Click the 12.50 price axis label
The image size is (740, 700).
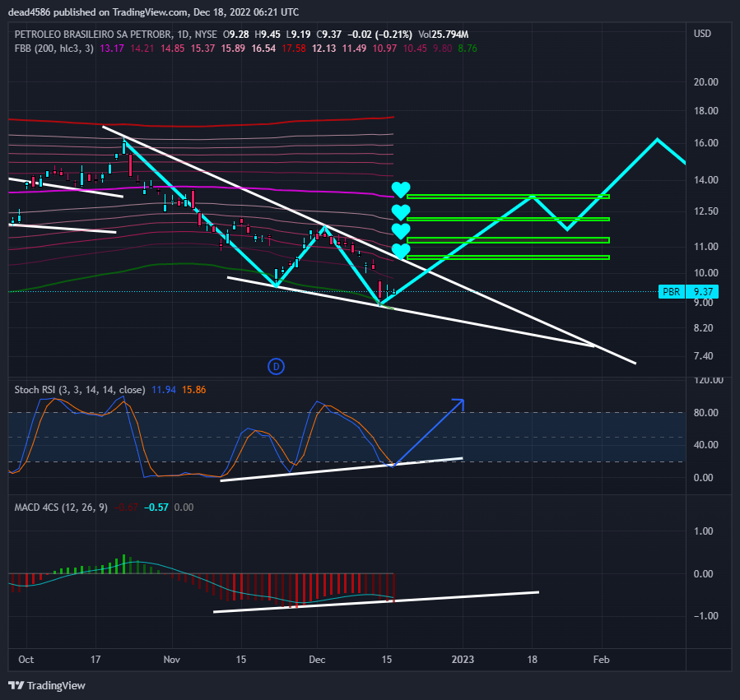[705, 211]
